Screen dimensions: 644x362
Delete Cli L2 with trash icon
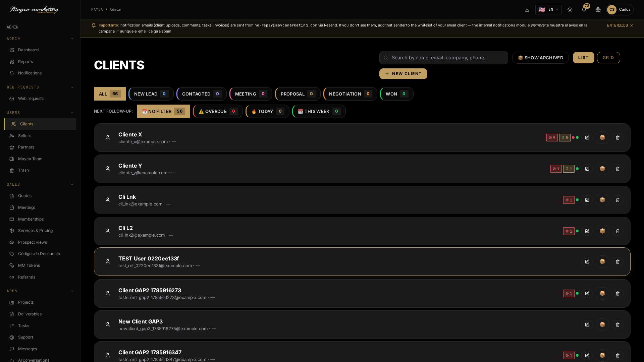click(x=618, y=231)
